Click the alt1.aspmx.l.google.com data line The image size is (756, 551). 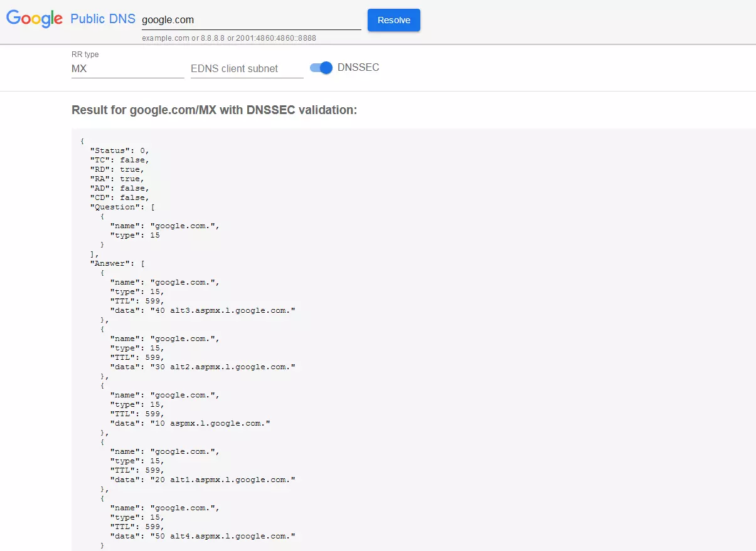(x=203, y=480)
